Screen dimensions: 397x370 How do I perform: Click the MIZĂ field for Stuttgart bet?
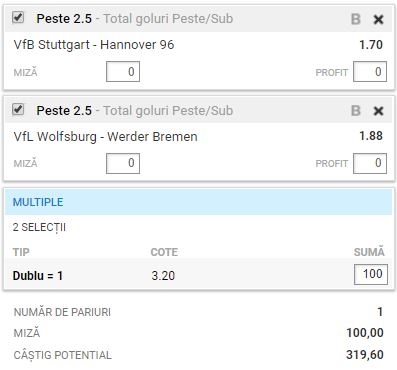[x=123, y=71]
